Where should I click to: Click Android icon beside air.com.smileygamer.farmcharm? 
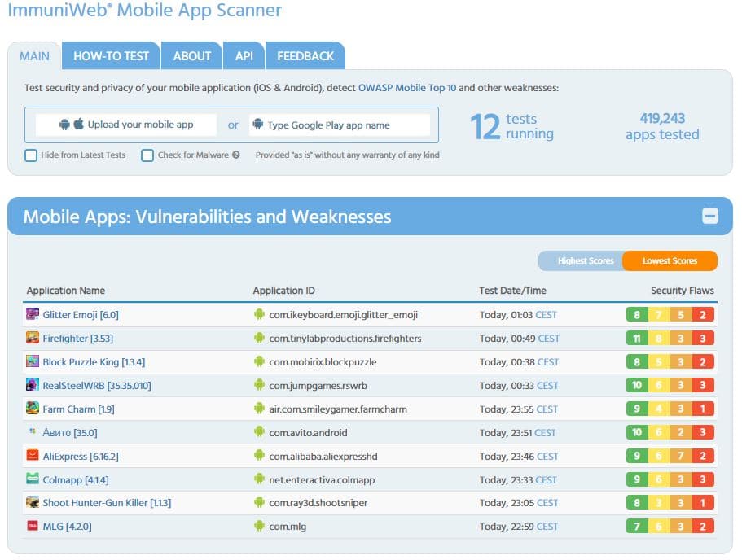(x=259, y=408)
